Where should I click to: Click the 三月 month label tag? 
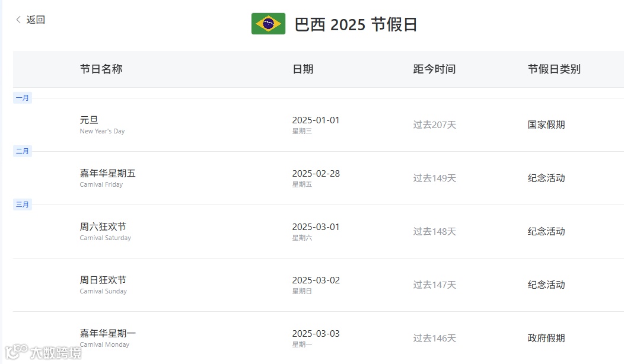coord(23,205)
